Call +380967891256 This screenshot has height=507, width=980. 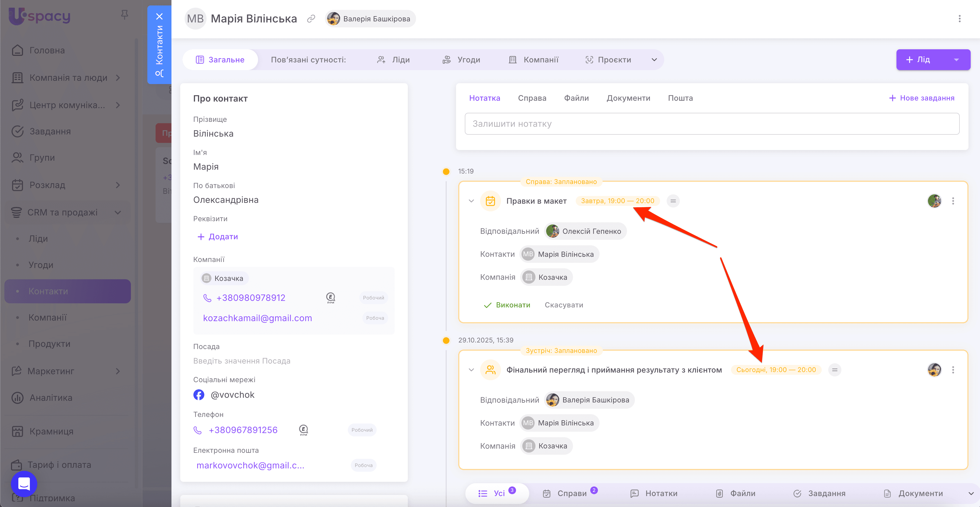point(243,430)
